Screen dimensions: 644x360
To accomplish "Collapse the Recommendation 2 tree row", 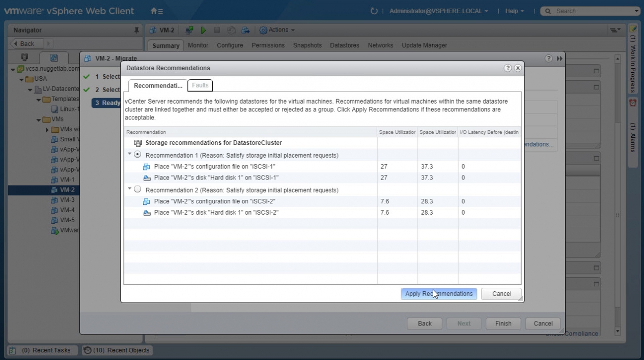I will point(129,189).
